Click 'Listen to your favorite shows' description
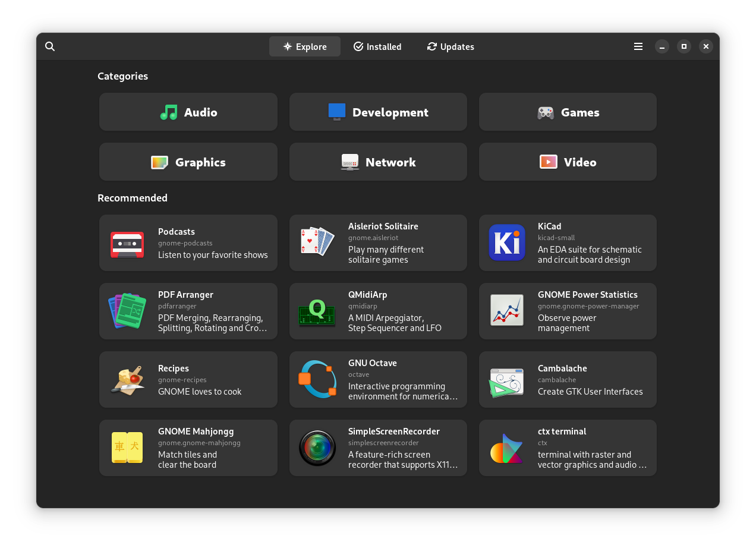 (x=213, y=255)
